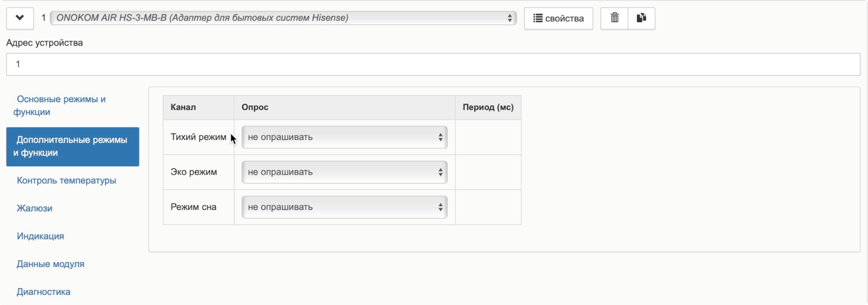Show the Диагностика tab
Screen dimensions: 868x305
43,291
